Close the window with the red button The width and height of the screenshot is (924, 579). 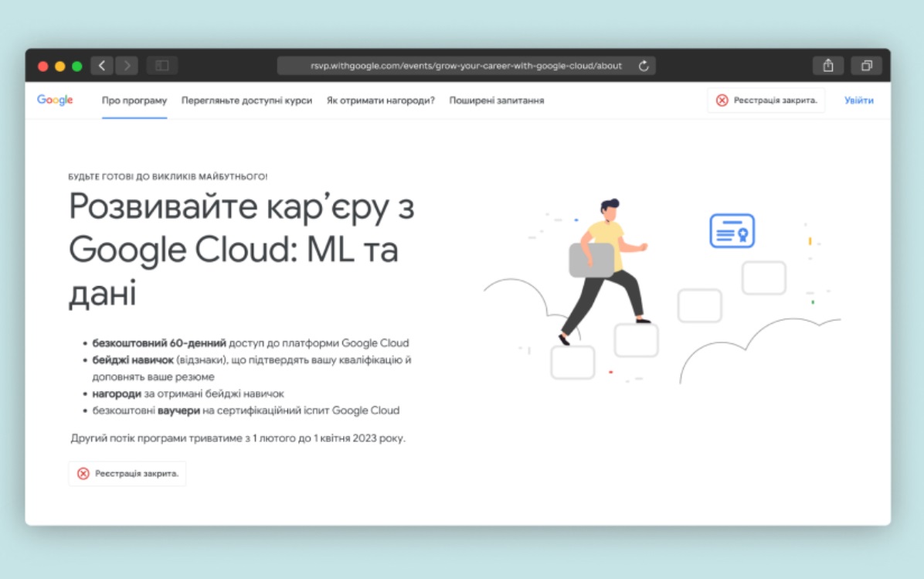coord(43,66)
